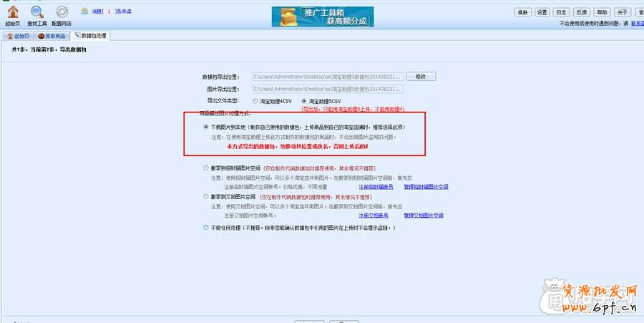Viewport: 644px width, 323px height.
Task: Click the 共7步，当前第7步 step heading
Action: coord(49,49)
